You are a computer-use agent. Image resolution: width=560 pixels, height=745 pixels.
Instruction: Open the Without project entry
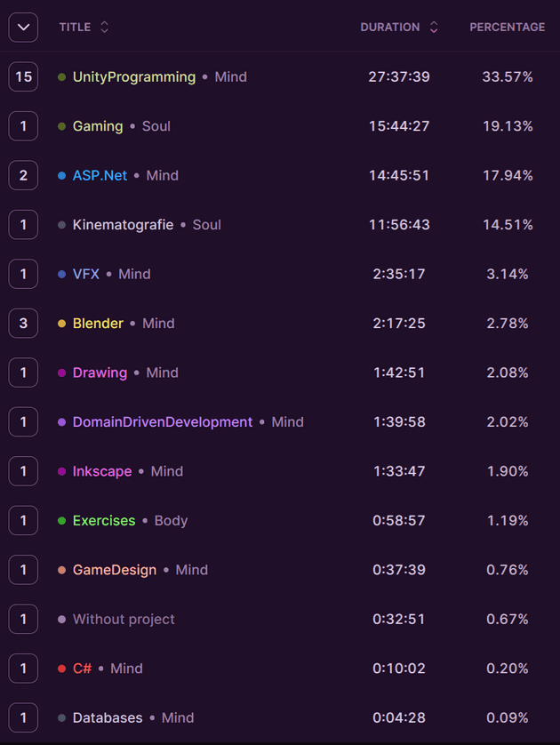124,619
